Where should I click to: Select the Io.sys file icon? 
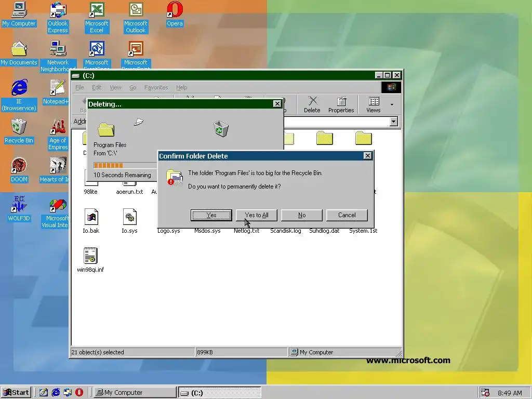point(129,217)
